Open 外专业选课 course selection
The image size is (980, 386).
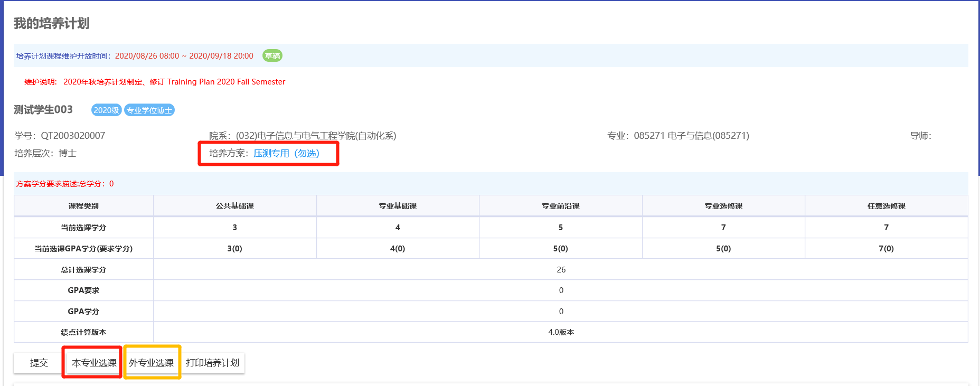click(x=152, y=363)
